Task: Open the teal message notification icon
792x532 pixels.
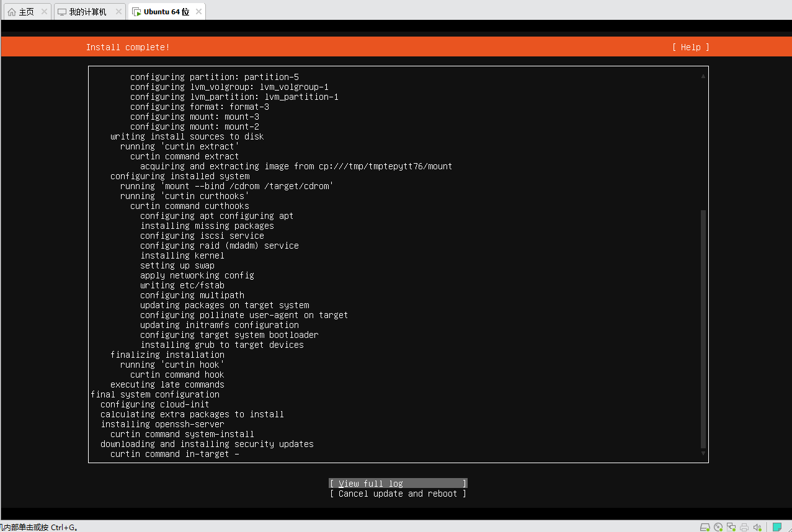Action: 777,526
